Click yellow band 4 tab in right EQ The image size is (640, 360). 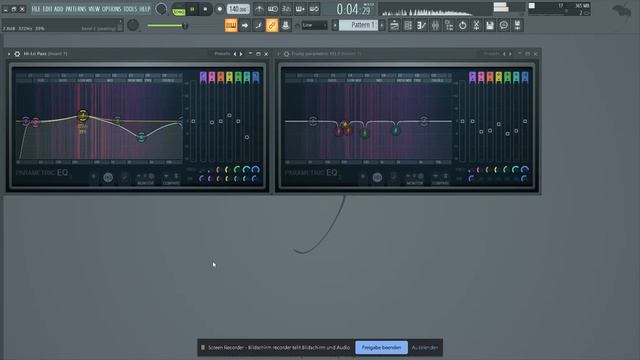(x=499, y=77)
